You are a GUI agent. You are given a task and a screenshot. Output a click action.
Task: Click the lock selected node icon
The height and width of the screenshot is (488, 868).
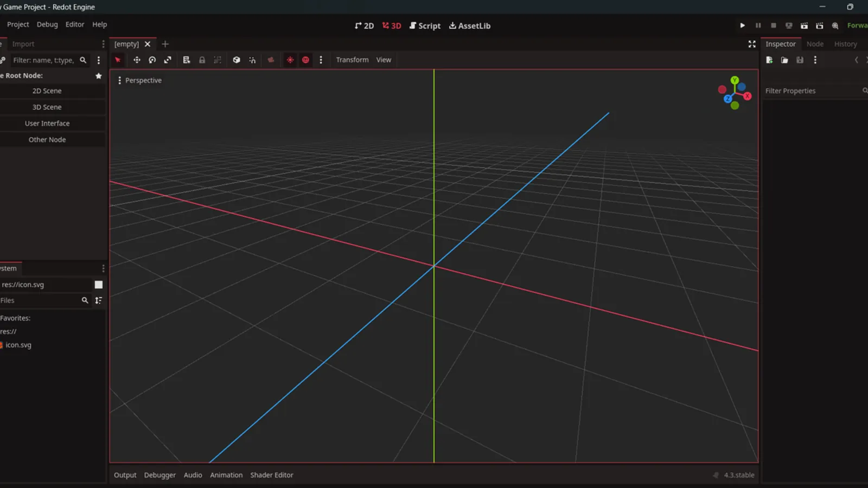(202, 60)
